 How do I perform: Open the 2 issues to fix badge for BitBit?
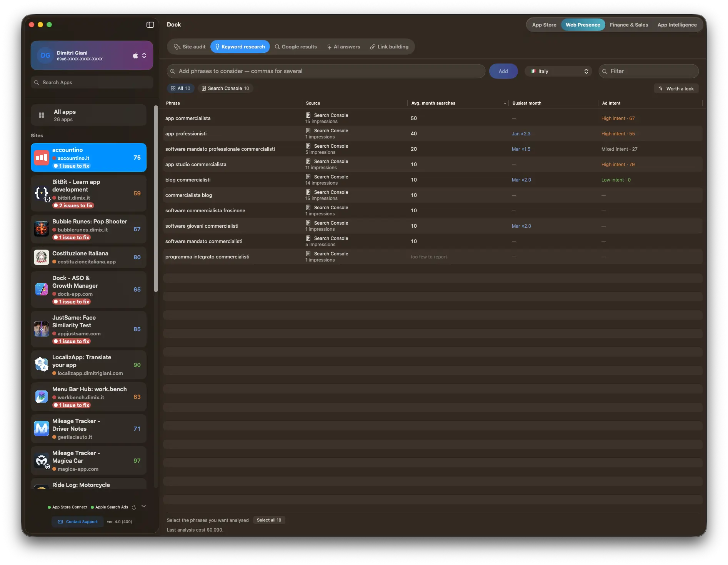coord(73,206)
